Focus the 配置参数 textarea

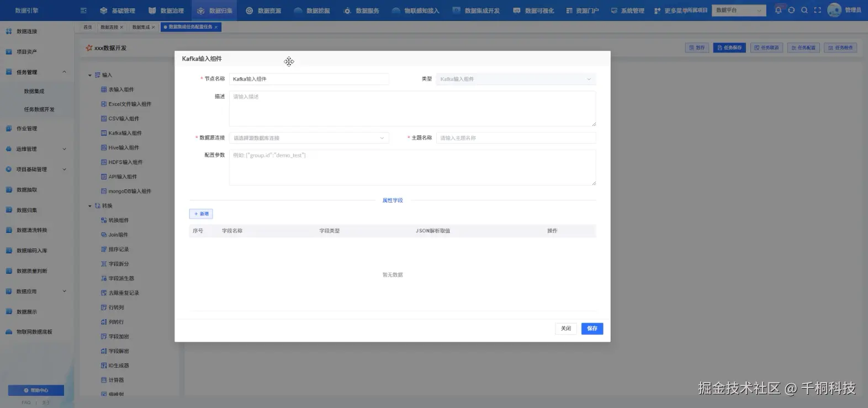(412, 167)
